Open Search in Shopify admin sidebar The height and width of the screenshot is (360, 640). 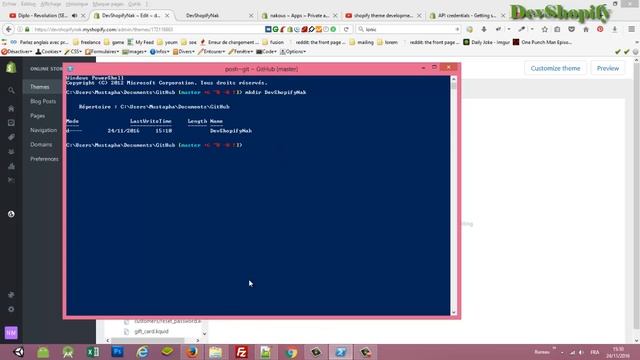click(x=11, y=91)
